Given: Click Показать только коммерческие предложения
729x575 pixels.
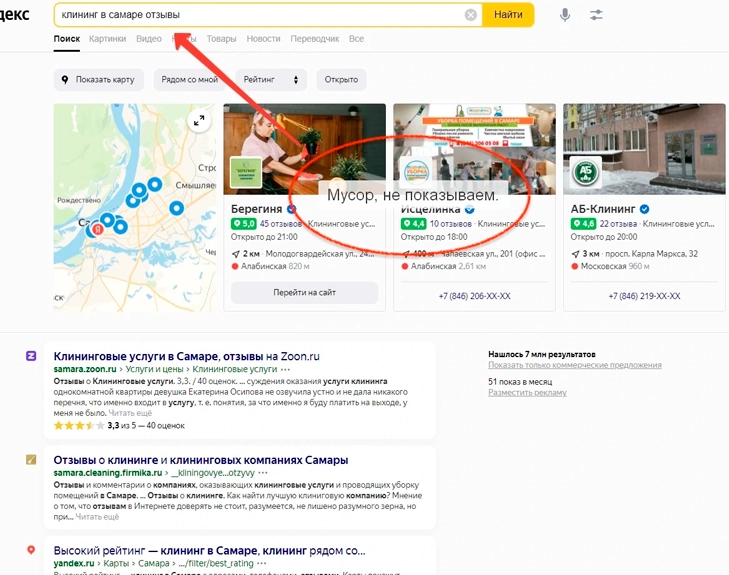Looking at the screenshot, I should click(x=575, y=365).
